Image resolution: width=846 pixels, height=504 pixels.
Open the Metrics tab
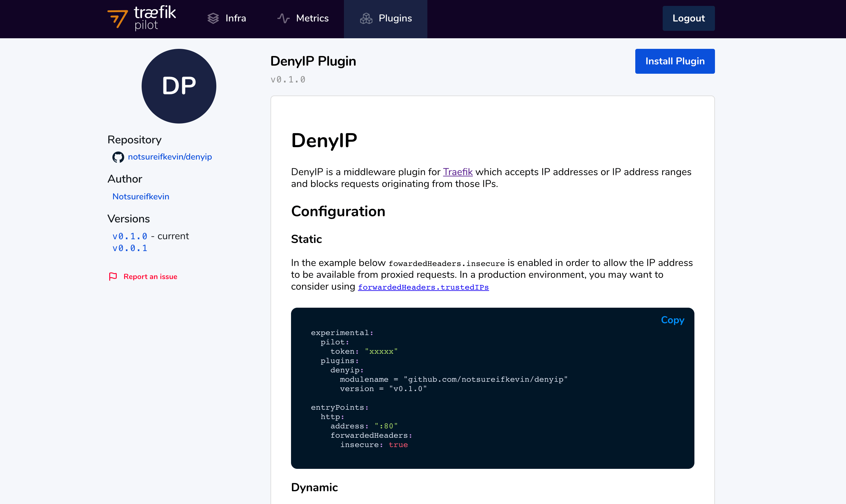click(x=312, y=18)
